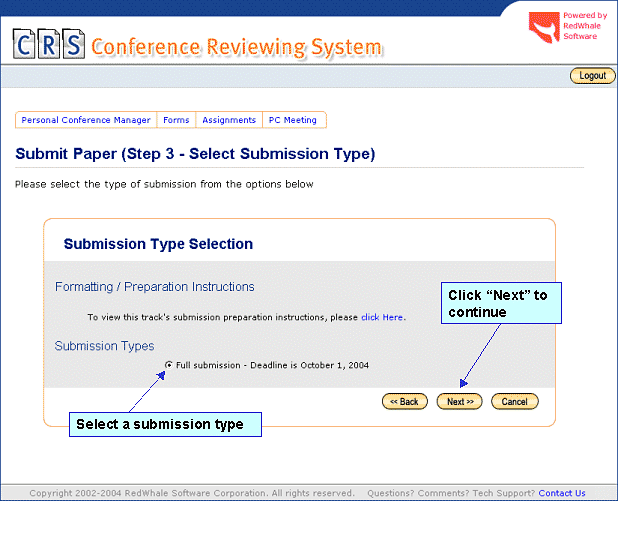Click the Submission Types section label
This screenshot has width=618, height=534.
104,346
